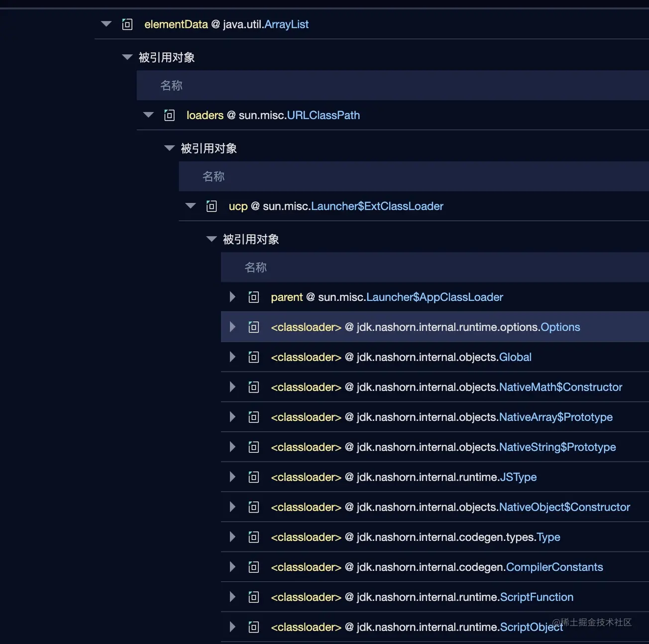Screen dimensions: 649x644
Task: Collapse the elementData ArrayList node
Action: 106,24
